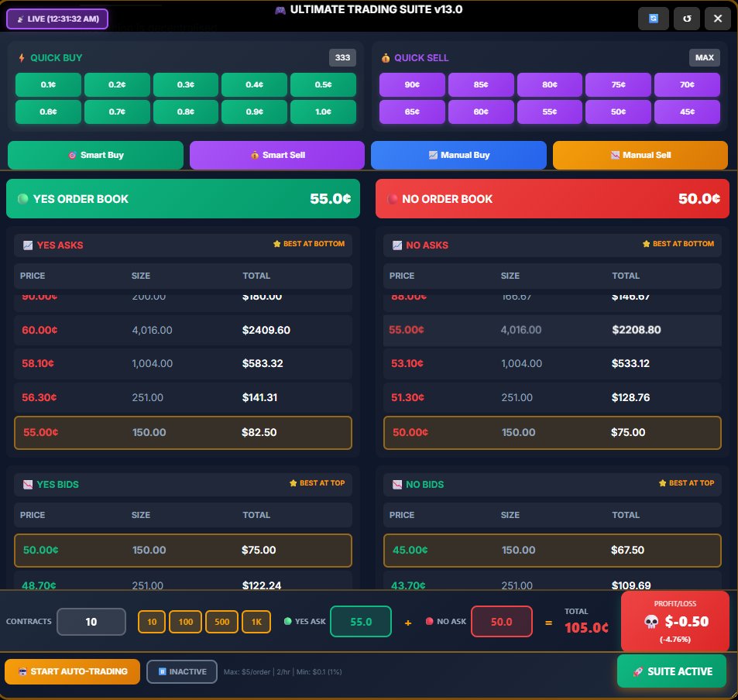Click the LIVE clock status badge

tap(57, 19)
